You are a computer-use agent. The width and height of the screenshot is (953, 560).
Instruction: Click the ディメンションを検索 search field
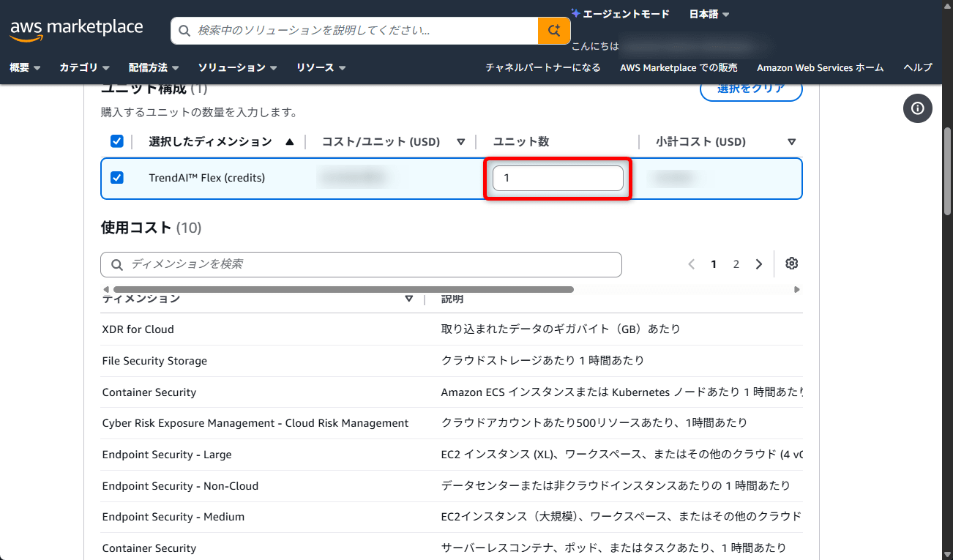tap(361, 264)
